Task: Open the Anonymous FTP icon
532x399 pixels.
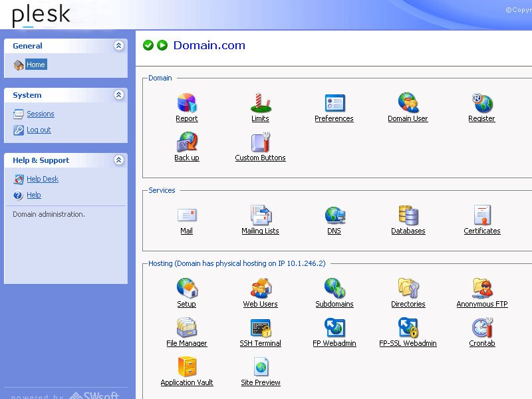Action: point(482,288)
